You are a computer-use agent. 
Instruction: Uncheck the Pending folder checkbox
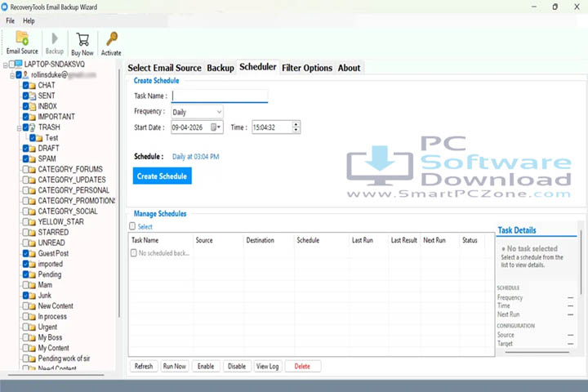pyautogui.click(x=25, y=274)
